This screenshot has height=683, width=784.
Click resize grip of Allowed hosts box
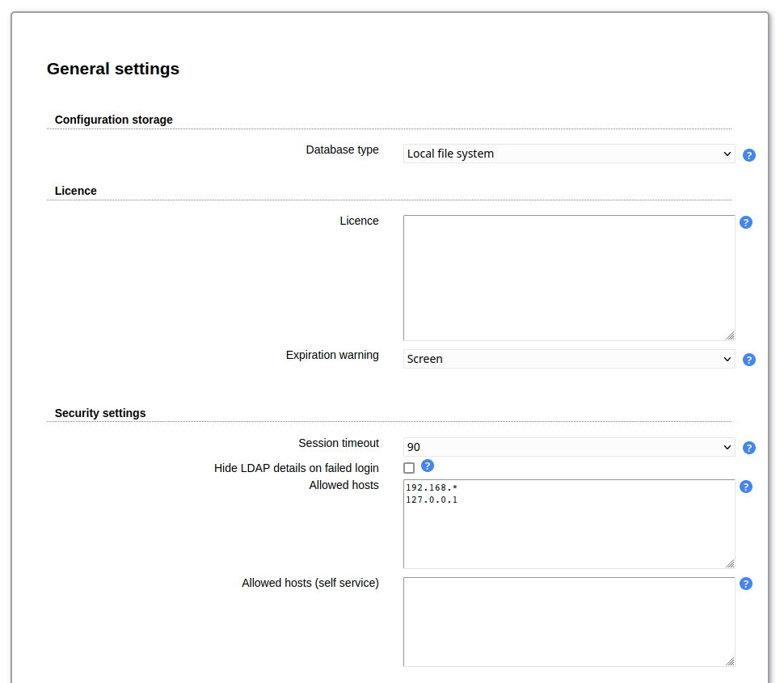pyautogui.click(x=730, y=563)
